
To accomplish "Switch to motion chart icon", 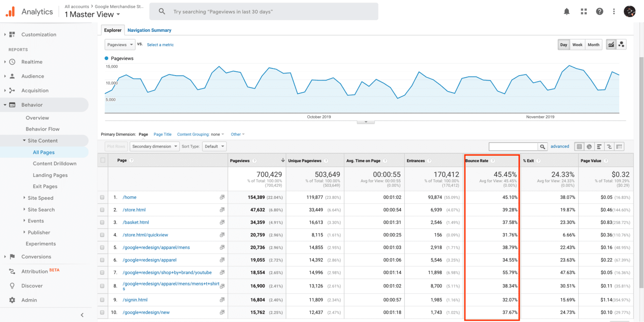I will pos(621,45).
